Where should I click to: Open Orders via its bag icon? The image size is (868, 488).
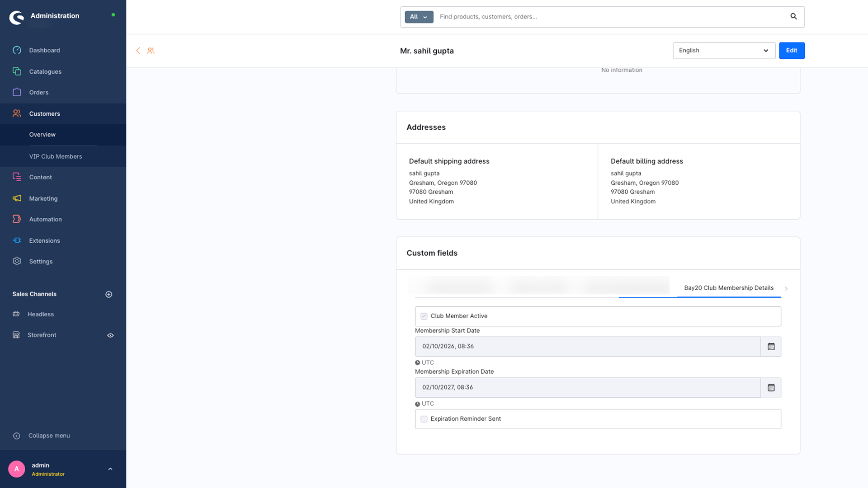(x=17, y=92)
